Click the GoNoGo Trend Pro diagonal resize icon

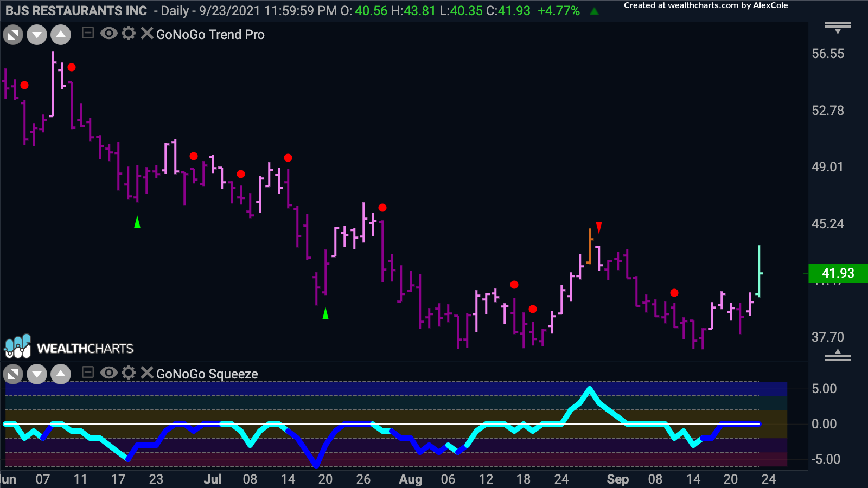tap(13, 36)
